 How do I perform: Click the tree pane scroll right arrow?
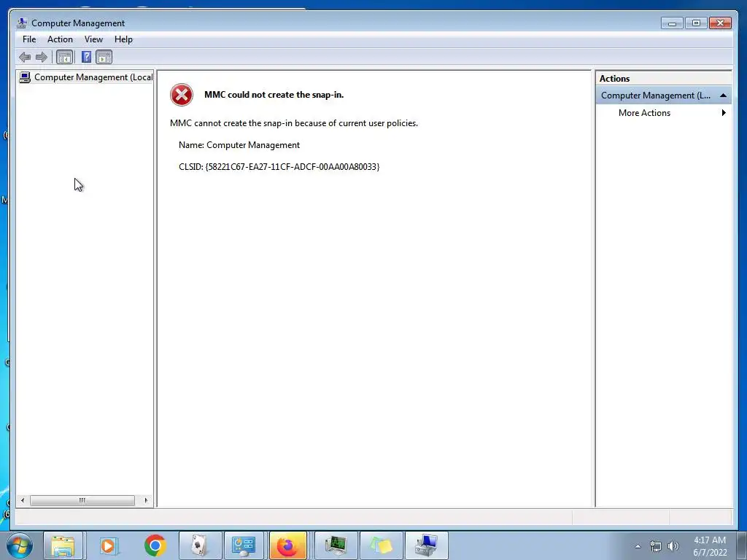[x=146, y=500]
